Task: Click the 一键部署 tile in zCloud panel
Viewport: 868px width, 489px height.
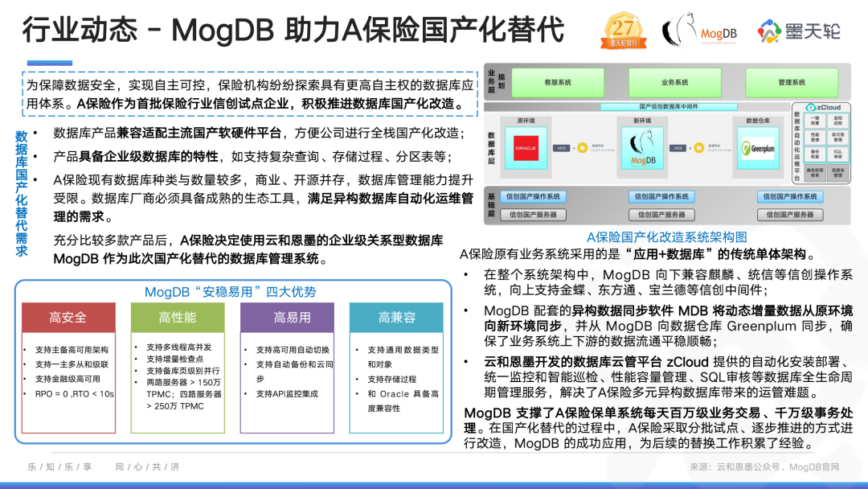Action: 815,120
